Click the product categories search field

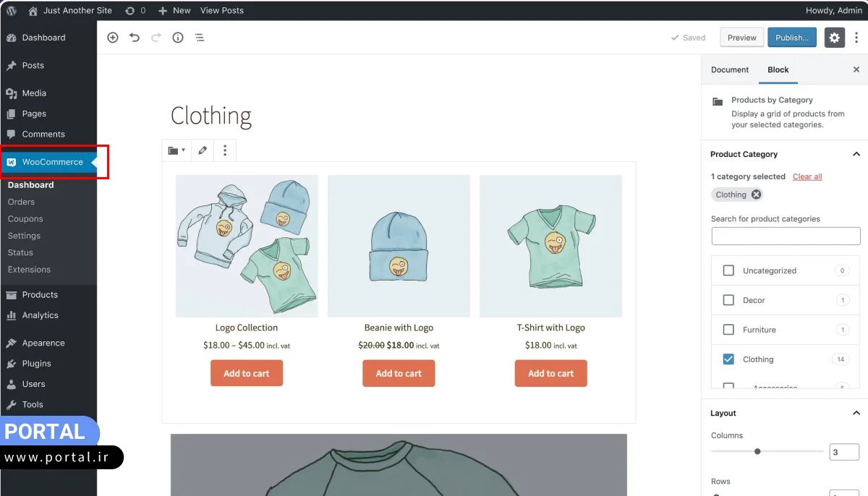tap(786, 236)
